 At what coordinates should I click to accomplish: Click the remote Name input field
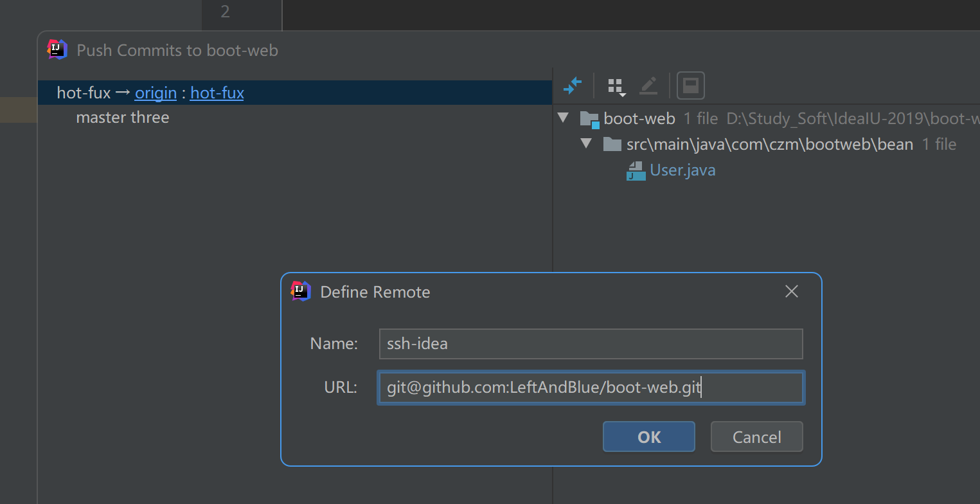[x=591, y=344]
